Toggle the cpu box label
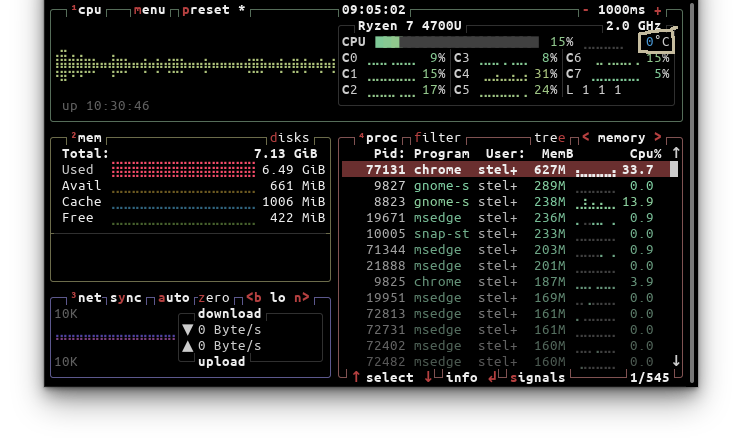742x447 pixels. [x=87, y=10]
